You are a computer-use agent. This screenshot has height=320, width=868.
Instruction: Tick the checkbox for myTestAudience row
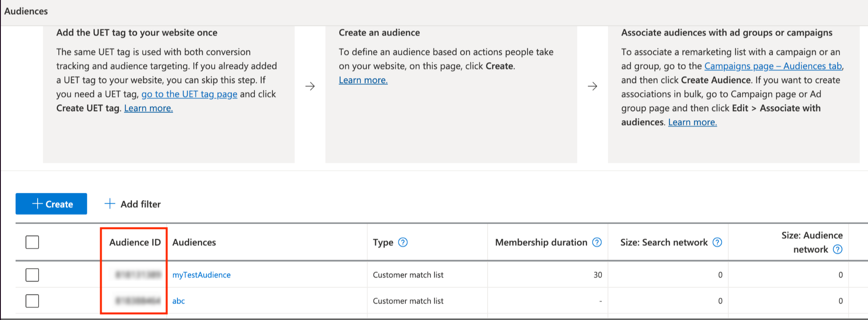[x=32, y=275]
